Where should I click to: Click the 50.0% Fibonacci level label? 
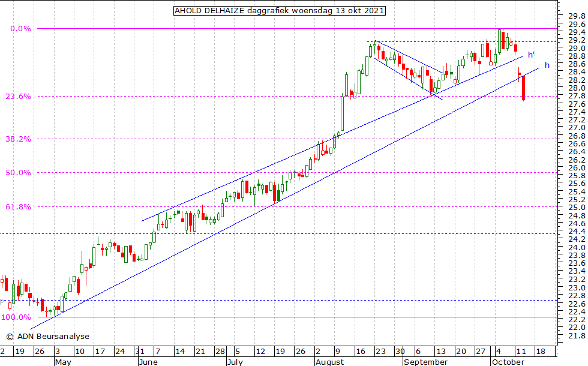tap(18, 173)
